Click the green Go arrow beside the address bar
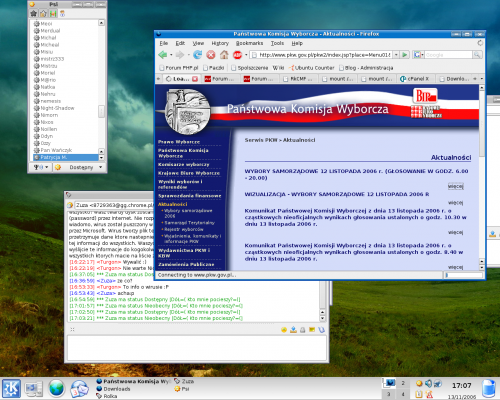The image size is (500, 400). pos(405,55)
